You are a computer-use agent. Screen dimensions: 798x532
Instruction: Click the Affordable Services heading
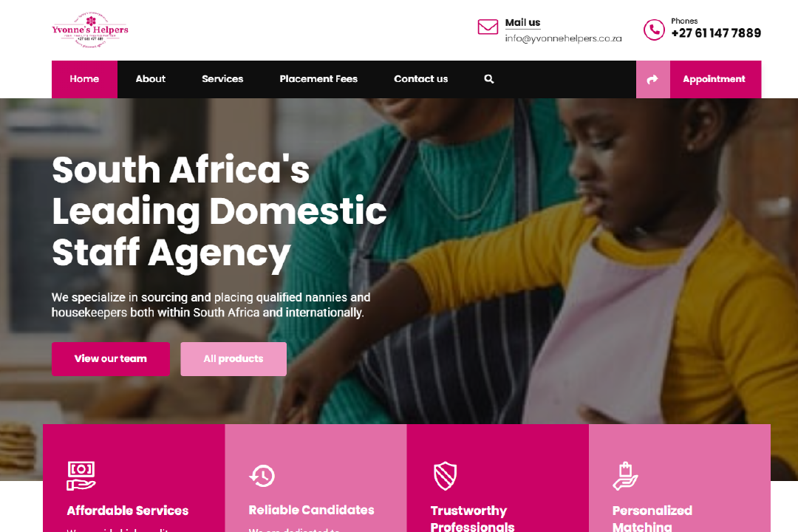[128, 511]
